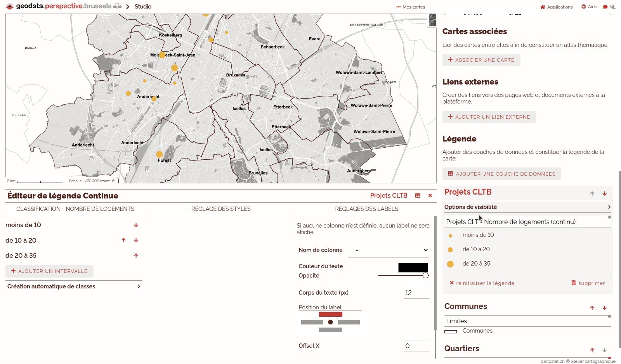
Task: Move 'moins de 10' interval down
Action: [x=136, y=225]
